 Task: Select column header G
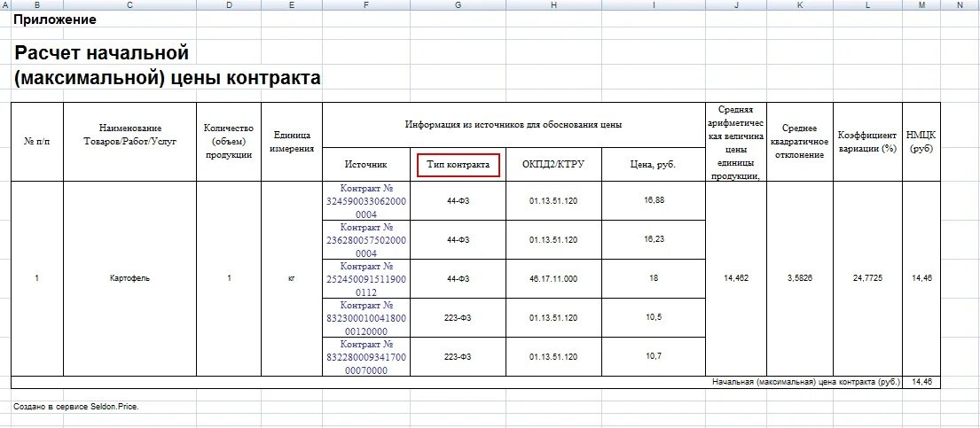(459, 5)
